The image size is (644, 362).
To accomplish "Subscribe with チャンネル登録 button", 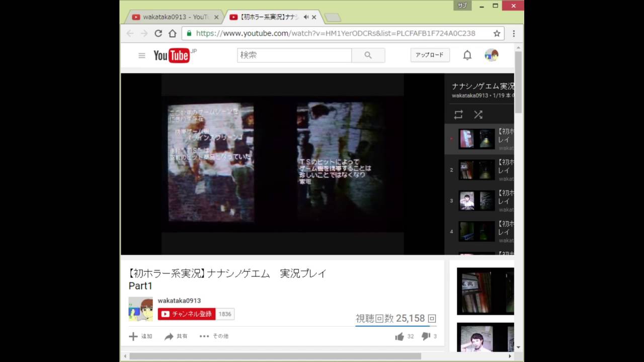I will [x=187, y=314].
